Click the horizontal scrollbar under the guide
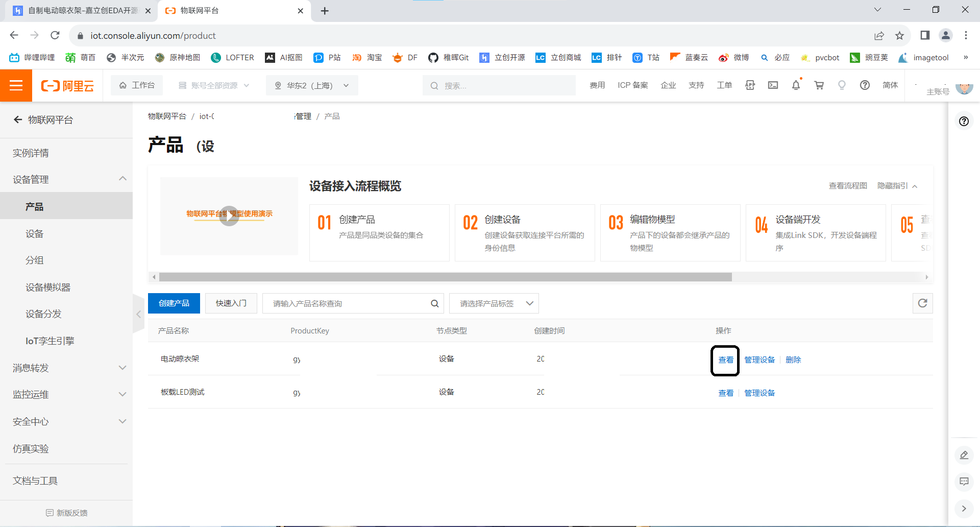This screenshot has height=527, width=980. click(x=445, y=277)
